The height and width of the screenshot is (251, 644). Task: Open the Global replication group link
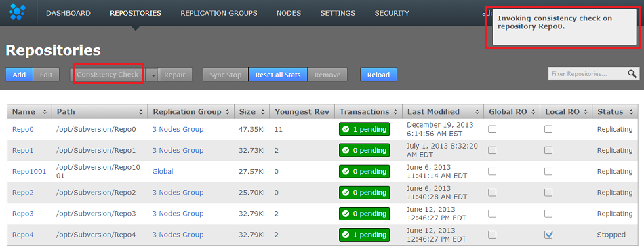click(x=163, y=172)
